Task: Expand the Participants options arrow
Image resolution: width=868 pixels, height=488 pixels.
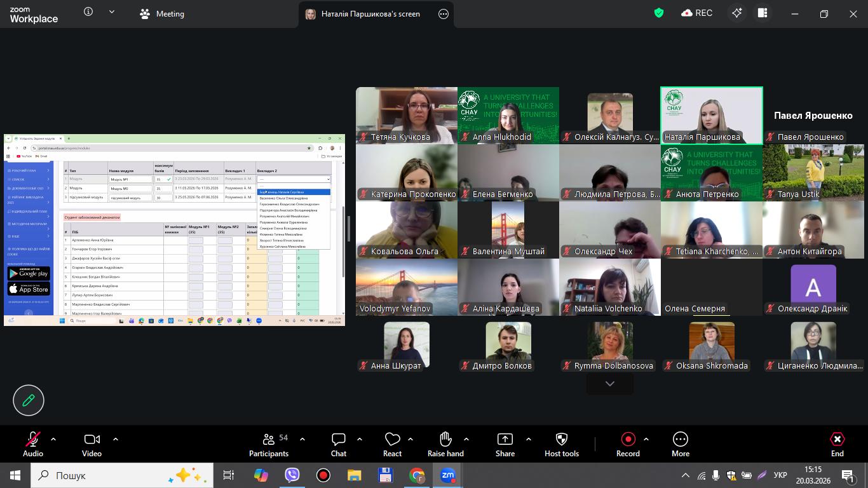Action: pyautogui.click(x=302, y=439)
